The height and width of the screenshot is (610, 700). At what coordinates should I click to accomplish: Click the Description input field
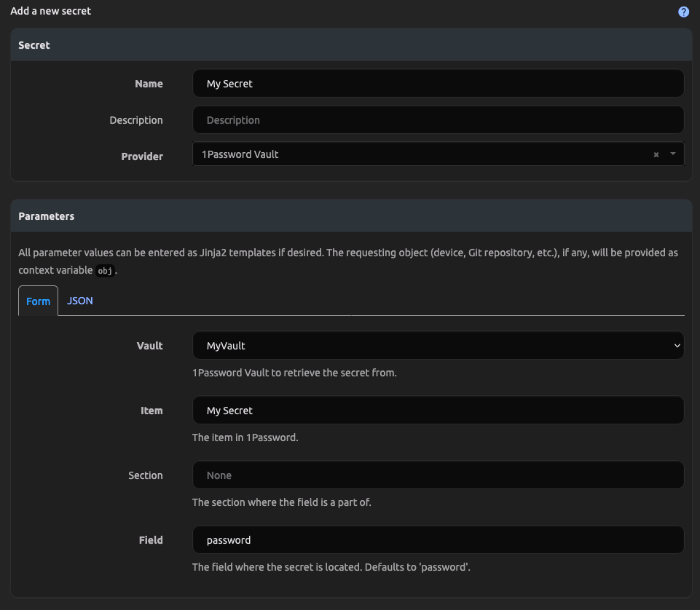tap(437, 119)
